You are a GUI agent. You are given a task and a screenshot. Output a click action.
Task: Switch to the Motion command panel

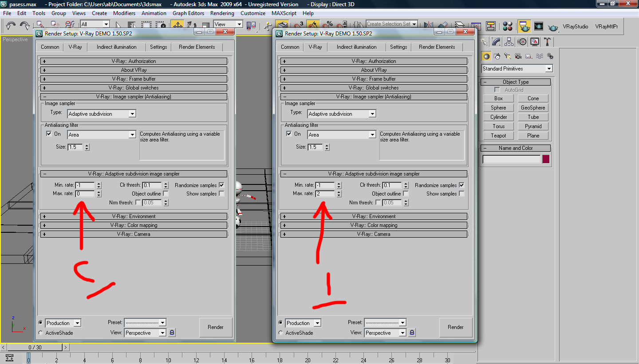522,42
